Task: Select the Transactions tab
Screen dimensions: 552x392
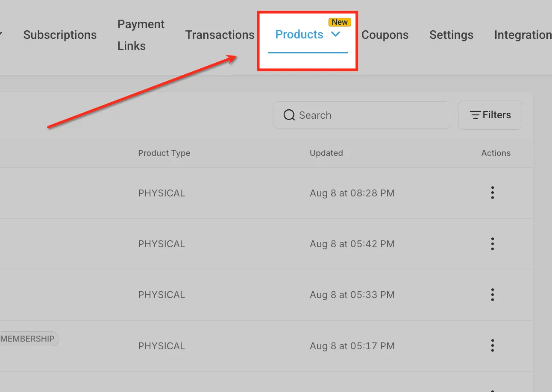Action: point(220,35)
